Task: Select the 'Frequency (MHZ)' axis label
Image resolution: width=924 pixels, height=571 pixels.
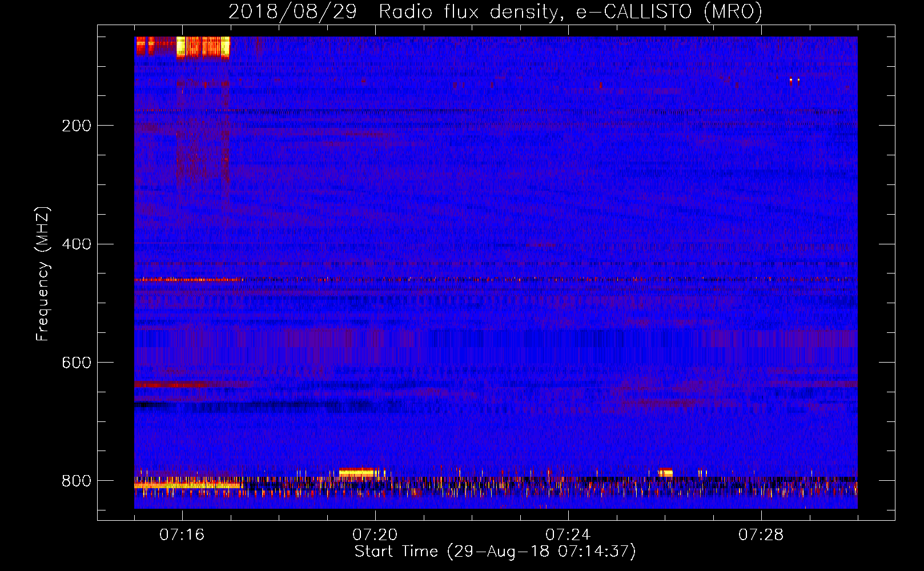Action: coord(43,274)
